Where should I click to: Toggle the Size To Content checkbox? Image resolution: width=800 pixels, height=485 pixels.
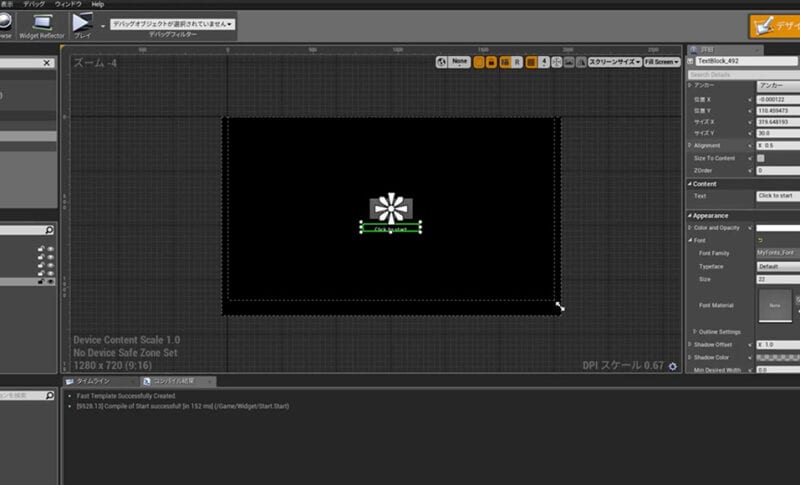coord(761,158)
